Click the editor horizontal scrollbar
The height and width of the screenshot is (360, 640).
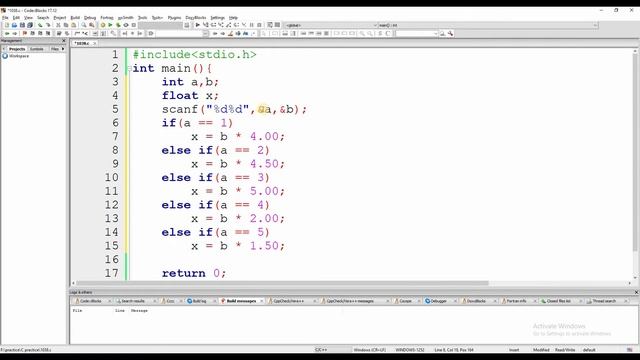[282, 283]
